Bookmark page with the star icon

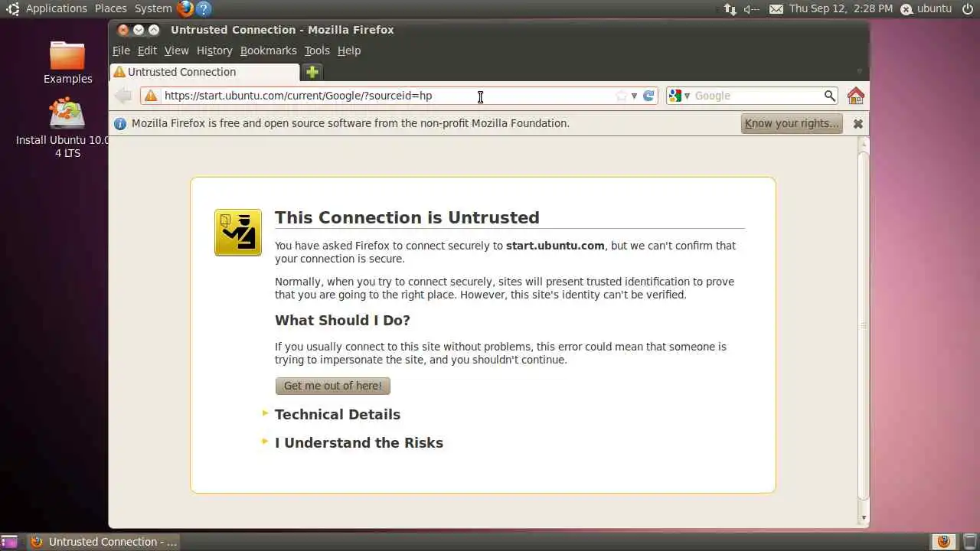coord(622,96)
